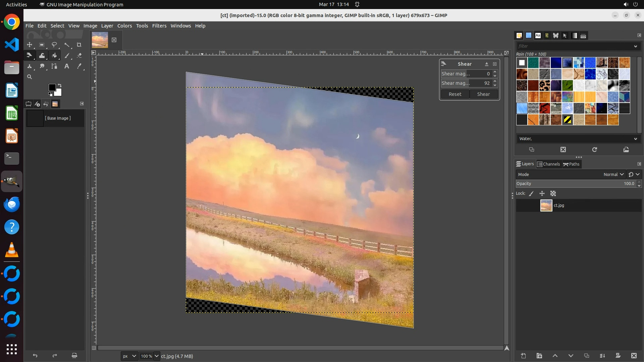Viewport: 644px width, 362px height.
Task: Toggle lock pixels brush icon
Action: [531, 193]
